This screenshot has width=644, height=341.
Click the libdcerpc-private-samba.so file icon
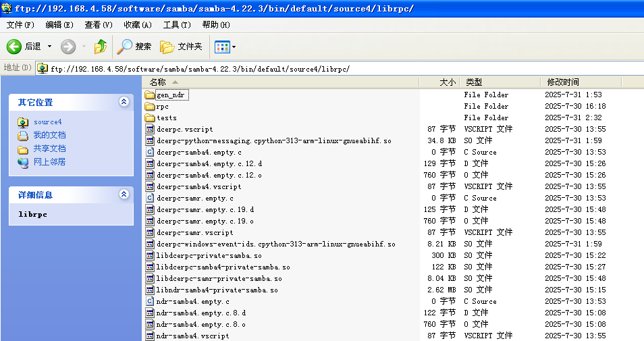[150, 255]
